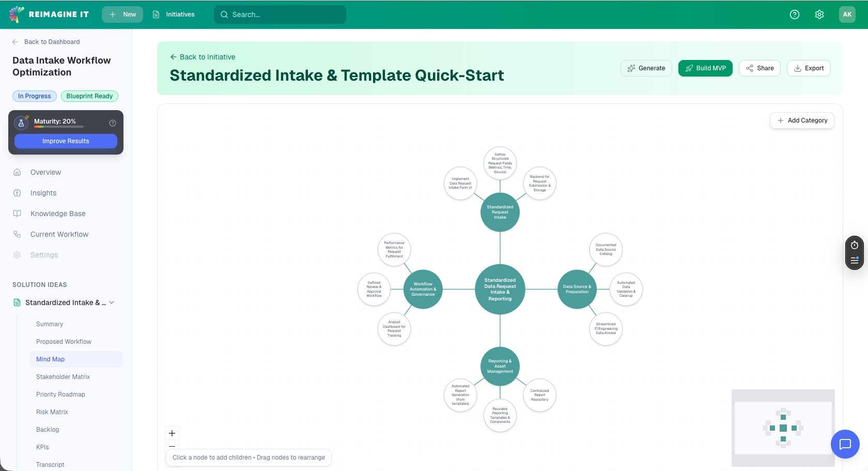Open the Knowledge Base section
Screen dimensions: 868x471
pos(57,214)
